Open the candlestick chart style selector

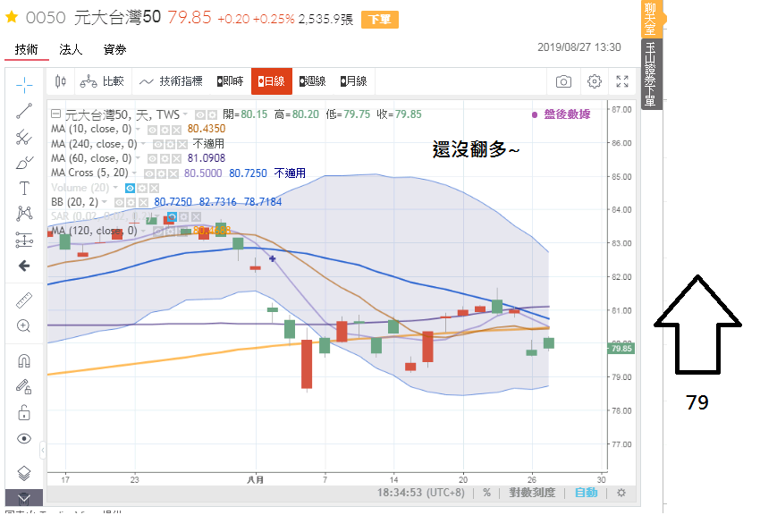click(61, 81)
